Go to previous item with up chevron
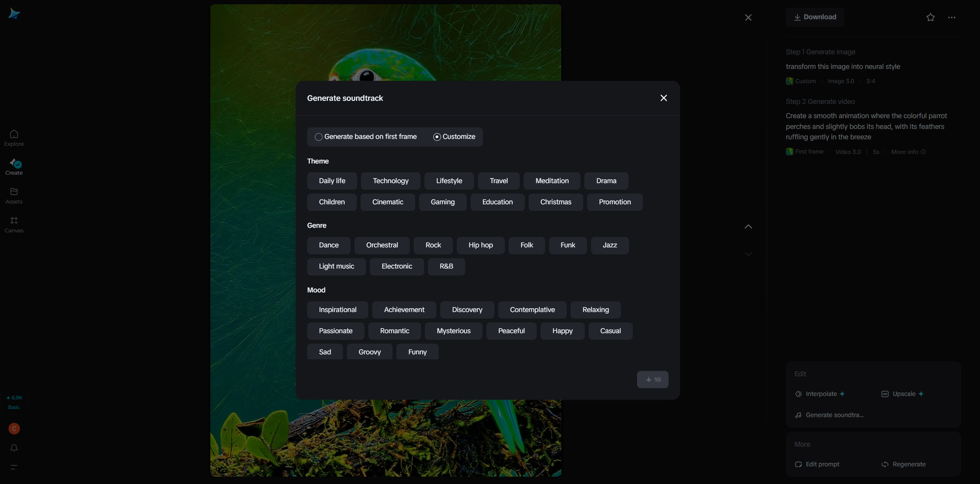Viewport: 980px width, 484px height. click(748, 227)
